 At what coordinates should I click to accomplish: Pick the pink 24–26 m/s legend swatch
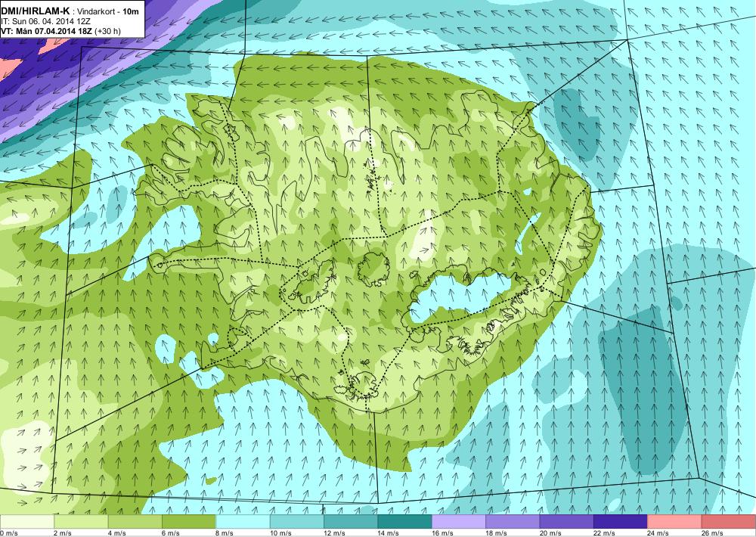click(x=675, y=522)
